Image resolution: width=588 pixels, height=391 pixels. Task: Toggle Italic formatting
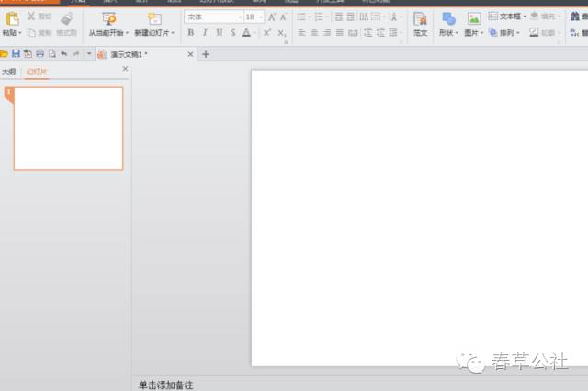coord(205,33)
